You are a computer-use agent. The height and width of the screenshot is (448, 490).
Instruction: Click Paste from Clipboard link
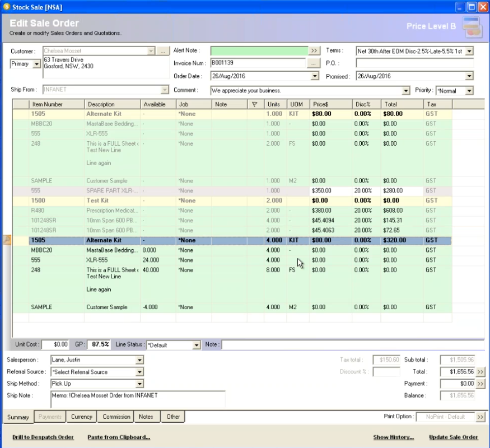click(119, 437)
